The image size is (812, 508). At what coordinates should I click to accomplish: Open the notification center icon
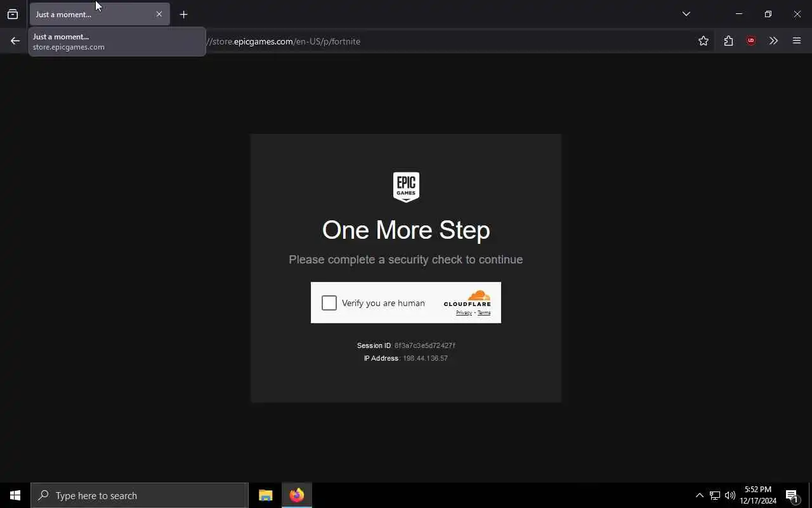(792, 495)
